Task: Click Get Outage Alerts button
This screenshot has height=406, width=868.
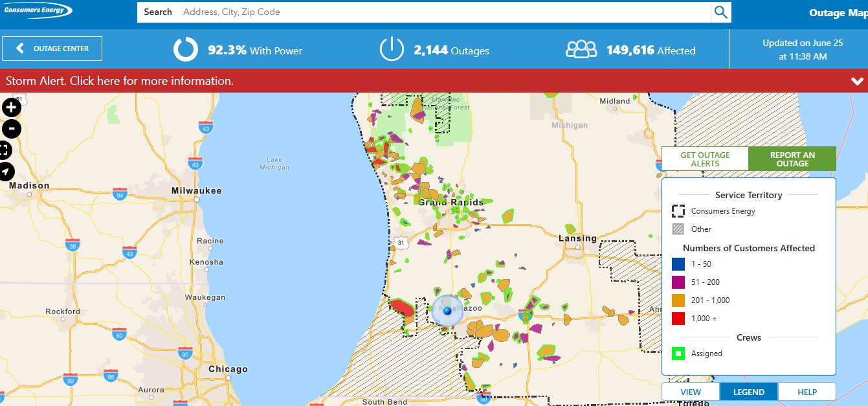Action: pos(705,159)
